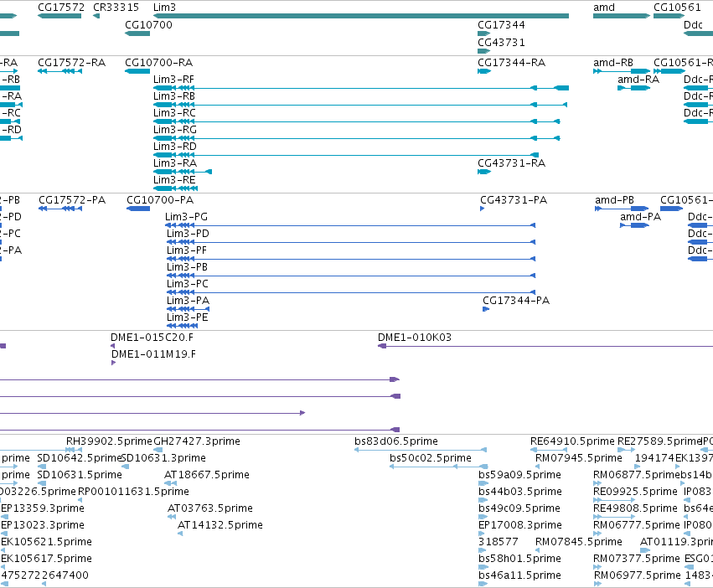Image resolution: width=713 pixels, height=588 pixels.
Task: Click the CG17344-PA protein feature
Action: (x=486, y=309)
